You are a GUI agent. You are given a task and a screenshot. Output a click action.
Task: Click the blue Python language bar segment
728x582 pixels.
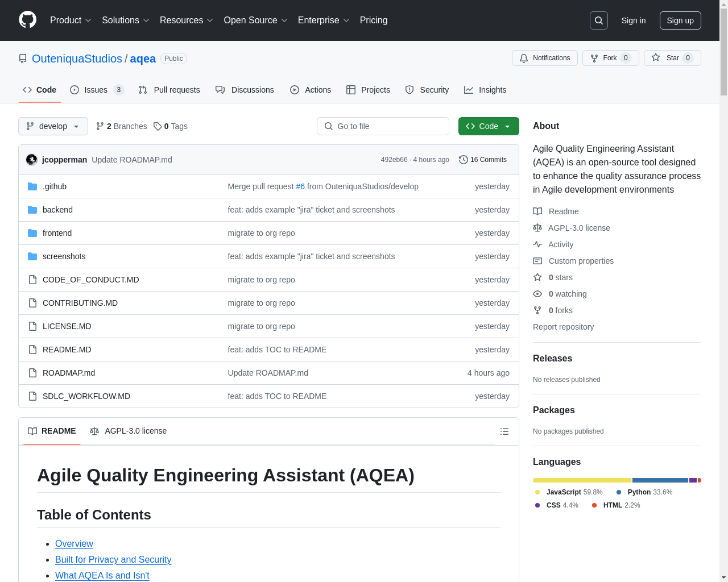coord(660,480)
